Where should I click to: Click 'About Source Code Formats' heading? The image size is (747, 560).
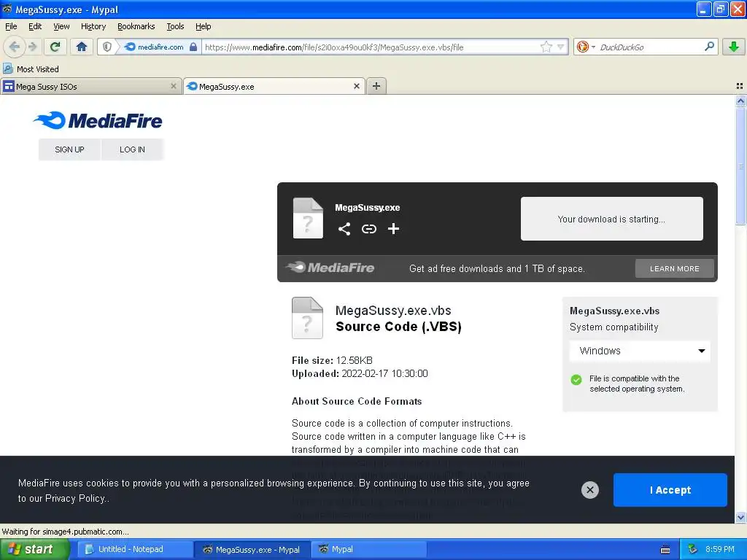click(x=356, y=401)
